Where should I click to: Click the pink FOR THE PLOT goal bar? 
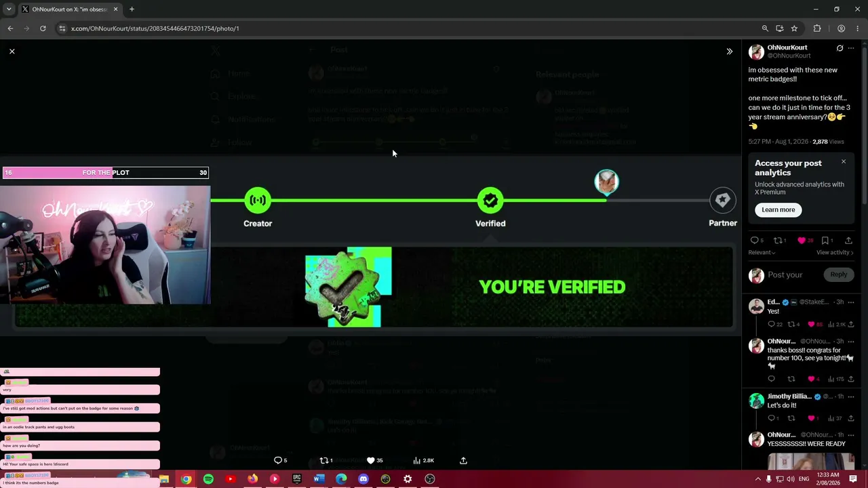click(105, 173)
